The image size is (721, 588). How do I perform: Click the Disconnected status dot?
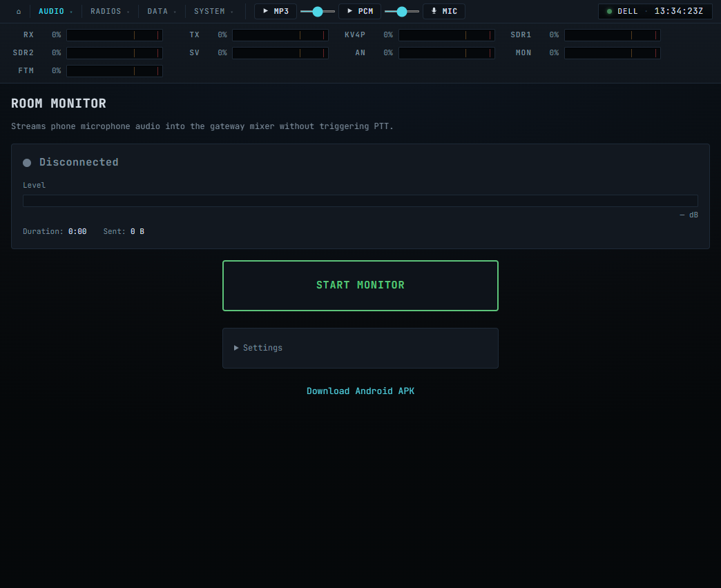pos(27,163)
